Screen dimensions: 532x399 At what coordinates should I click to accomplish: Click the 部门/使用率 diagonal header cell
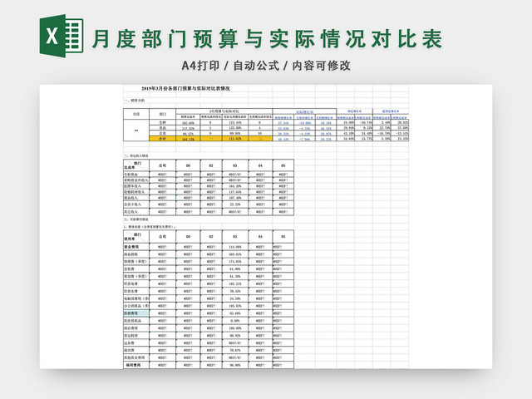pos(136,236)
